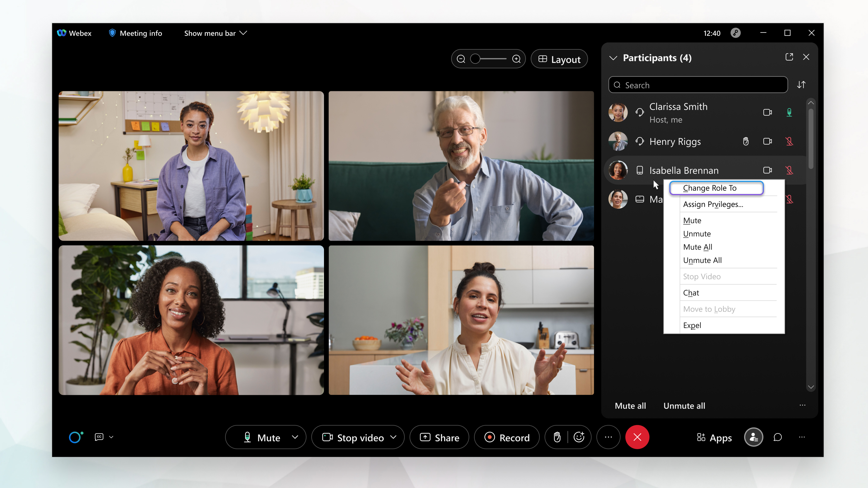Open the chat bubble icon

point(778,437)
